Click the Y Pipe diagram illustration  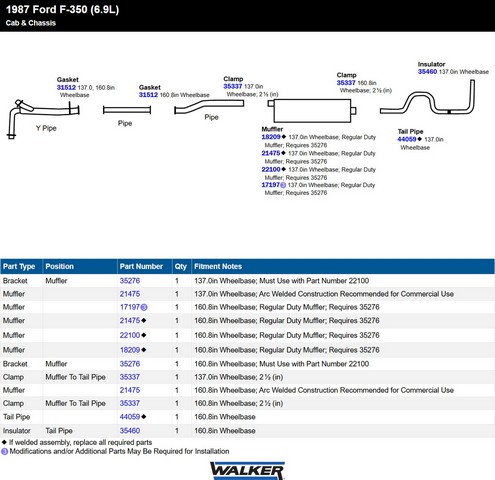[x=43, y=118]
